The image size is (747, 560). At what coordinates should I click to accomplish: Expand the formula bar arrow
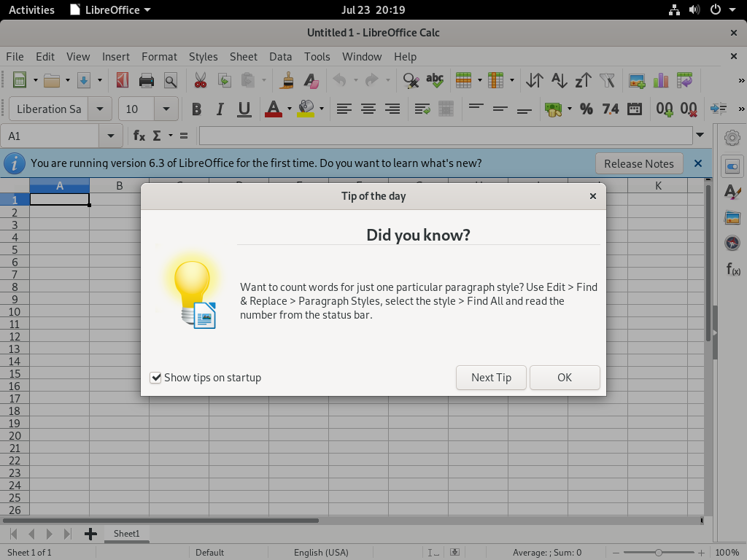(700, 135)
